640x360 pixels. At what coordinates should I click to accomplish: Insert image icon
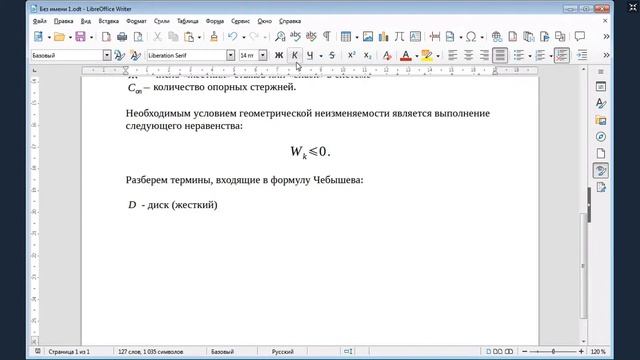[368, 37]
